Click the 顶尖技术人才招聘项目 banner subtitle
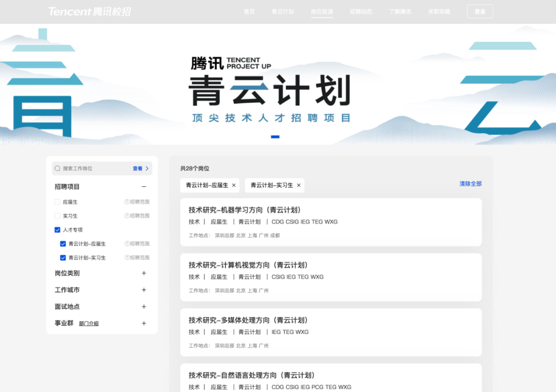This screenshot has width=556, height=392. click(x=271, y=118)
